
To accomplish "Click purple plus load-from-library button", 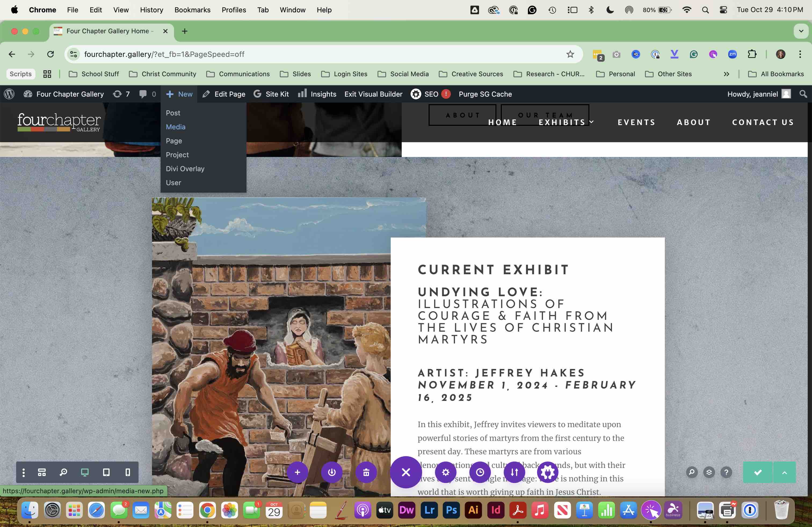I will (298, 473).
